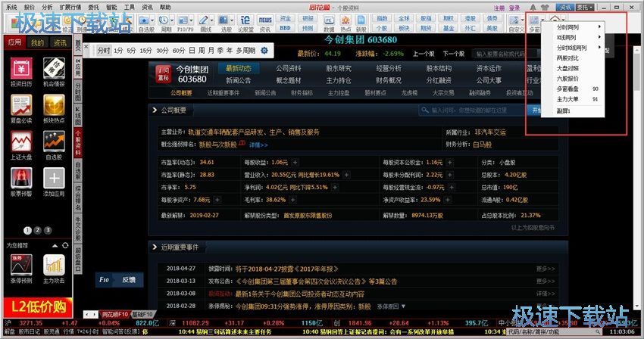This screenshot has height=339, width=644.
Task: Click the 热点 toolbar icon
Action: click(x=345, y=20)
